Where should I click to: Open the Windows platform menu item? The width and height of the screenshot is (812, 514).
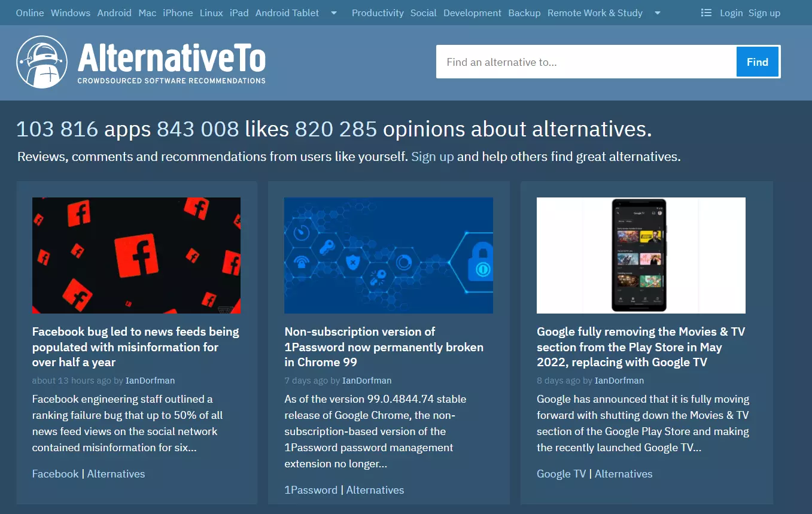coord(70,13)
